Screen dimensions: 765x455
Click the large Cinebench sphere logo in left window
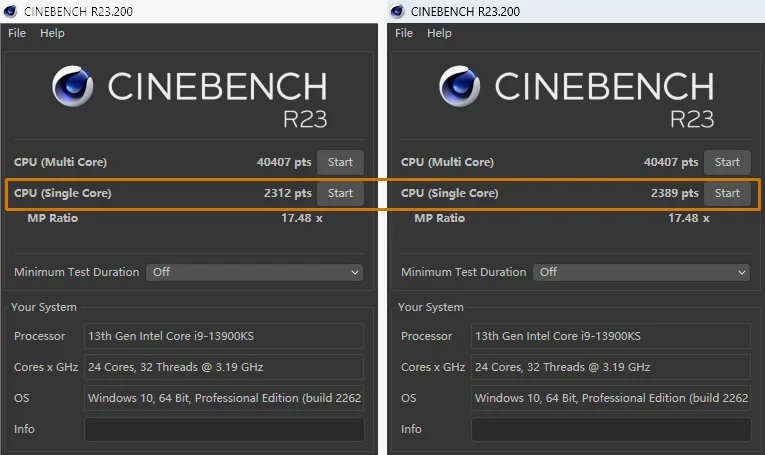pos(73,86)
